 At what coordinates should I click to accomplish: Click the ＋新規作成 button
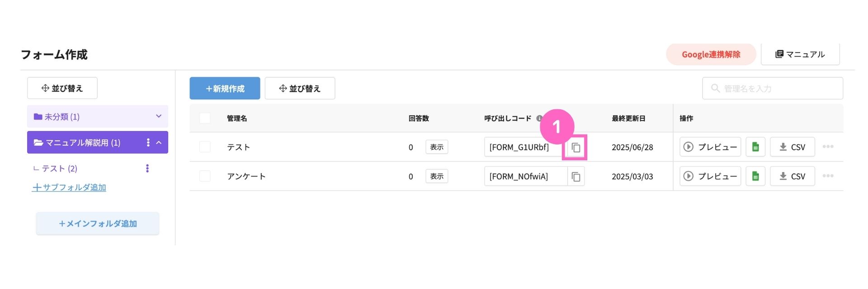225,88
